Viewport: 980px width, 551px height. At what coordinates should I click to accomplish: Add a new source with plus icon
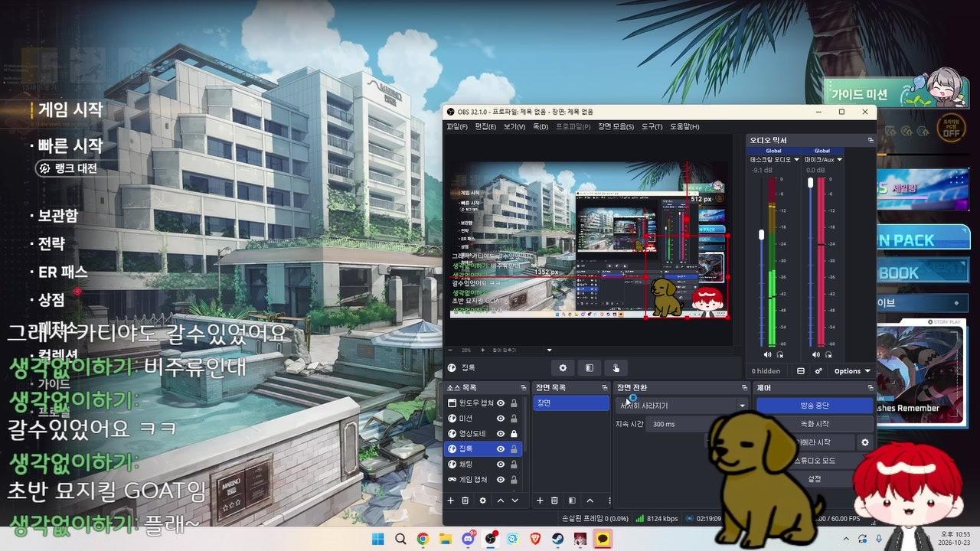tap(450, 500)
